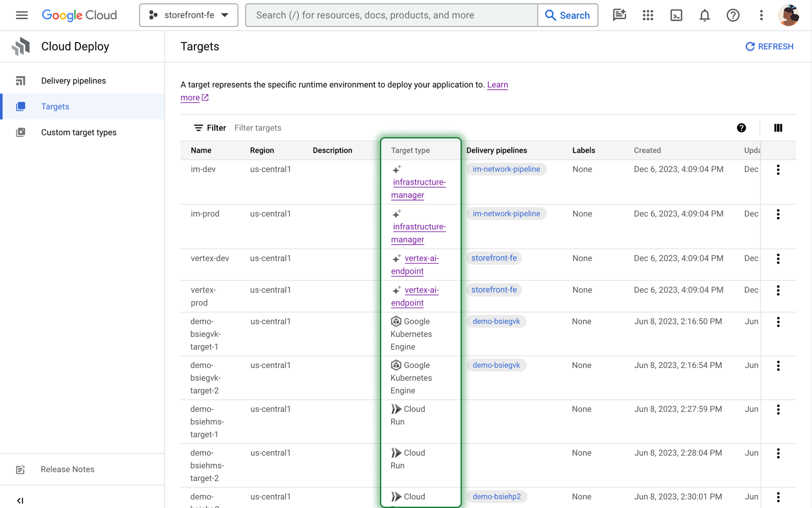Click the vertex-ai-endpoint icon for vertex-dev
This screenshot has width=812, height=508.
pos(396,258)
